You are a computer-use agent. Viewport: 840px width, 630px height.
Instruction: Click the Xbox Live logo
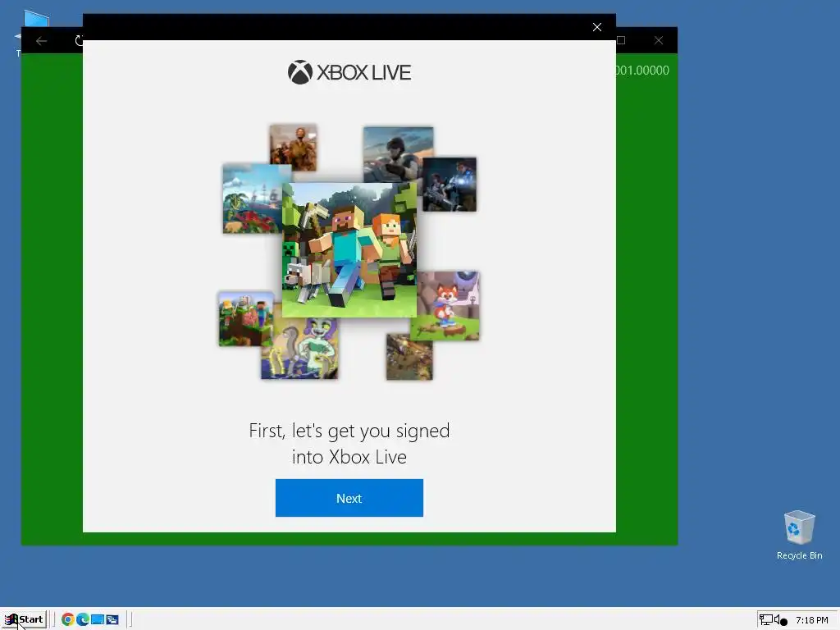pyautogui.click(x=349, y=72)
